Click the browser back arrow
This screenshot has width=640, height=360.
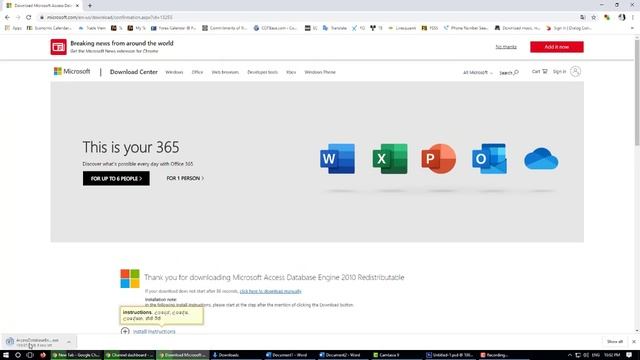point(7,17)
